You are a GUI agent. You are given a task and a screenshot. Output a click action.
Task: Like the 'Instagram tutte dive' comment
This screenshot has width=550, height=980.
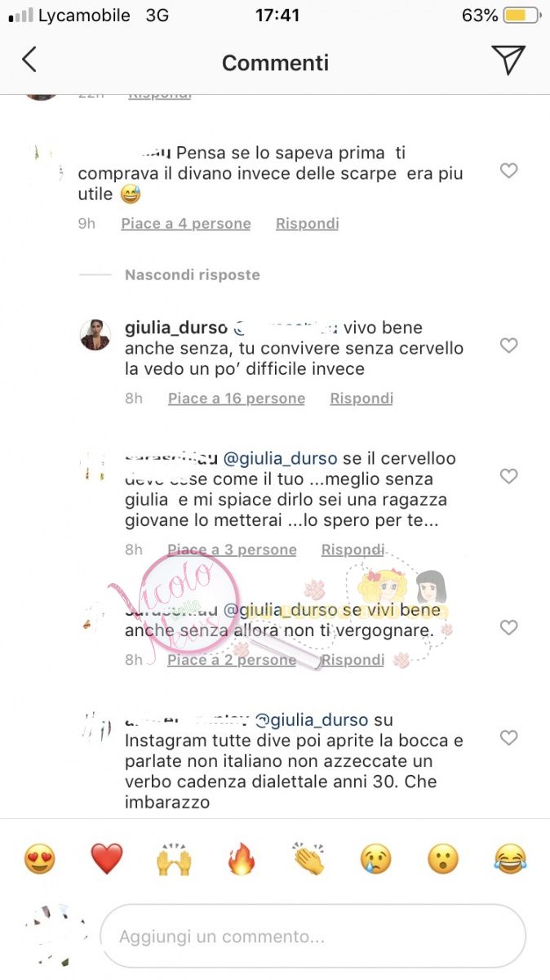pyautogui.click(x=508, y=738)
